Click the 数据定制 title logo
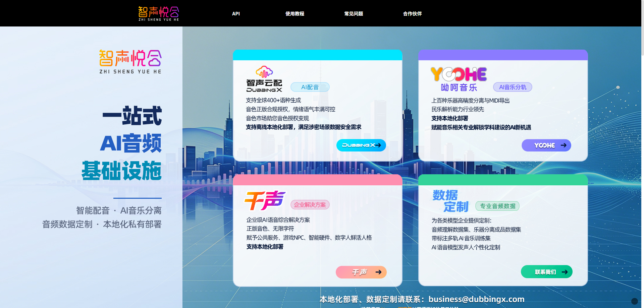Viewport: 644px width, 308px height. point(450,201)
